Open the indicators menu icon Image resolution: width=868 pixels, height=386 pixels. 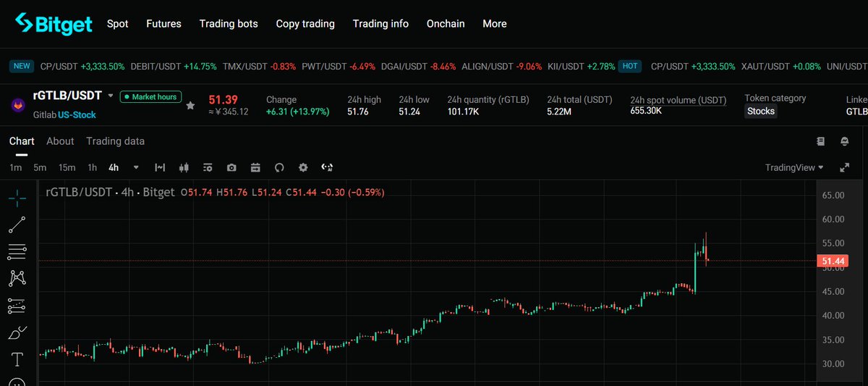click(208, 167)
